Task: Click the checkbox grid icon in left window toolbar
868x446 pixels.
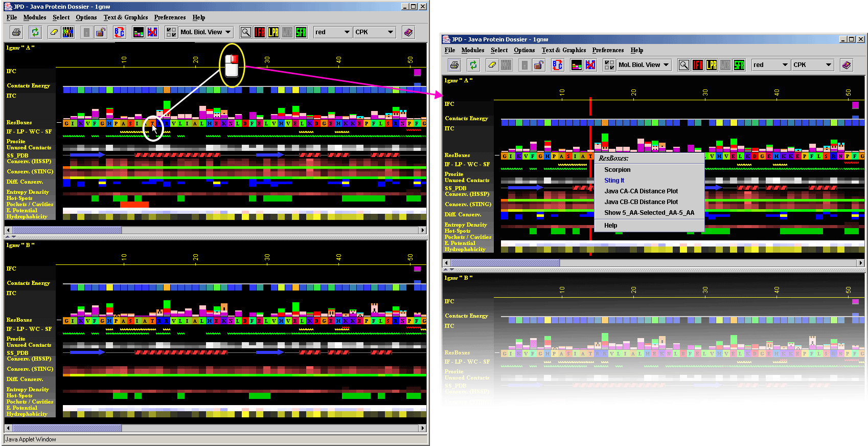Action: click(x=171, y=32)
